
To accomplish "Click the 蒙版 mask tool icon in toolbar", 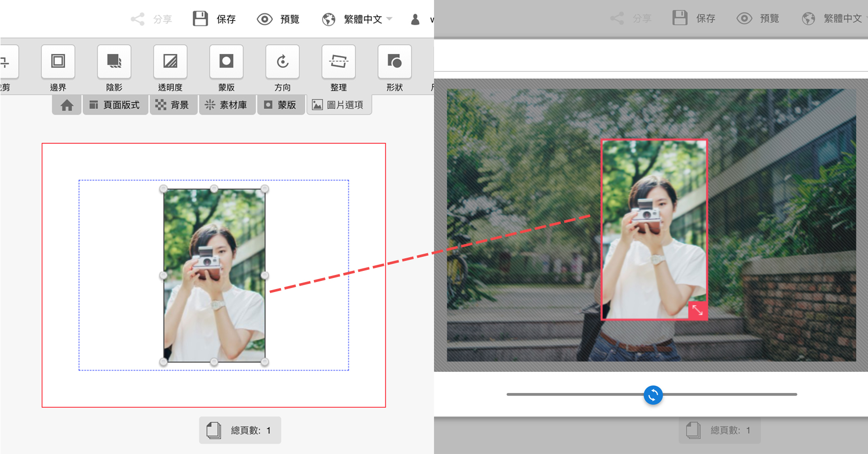I will point(226,62).
